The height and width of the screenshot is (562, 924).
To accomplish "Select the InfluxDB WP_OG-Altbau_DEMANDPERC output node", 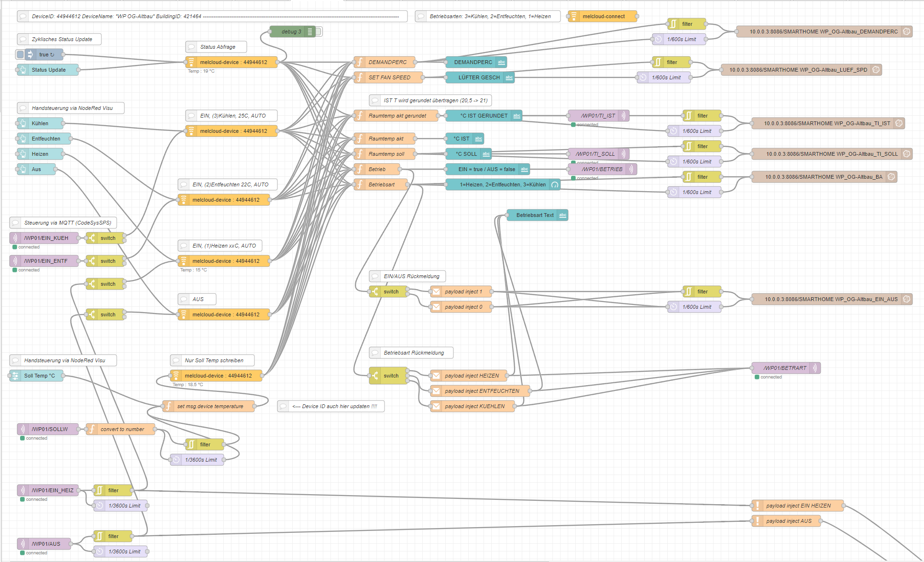I will [x=823, y=32].
